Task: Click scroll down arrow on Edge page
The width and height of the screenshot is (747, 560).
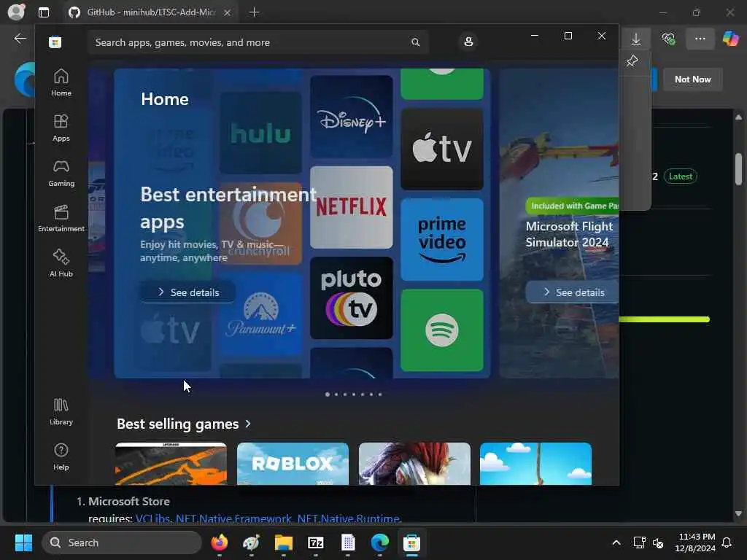Action: pos(738,514)
